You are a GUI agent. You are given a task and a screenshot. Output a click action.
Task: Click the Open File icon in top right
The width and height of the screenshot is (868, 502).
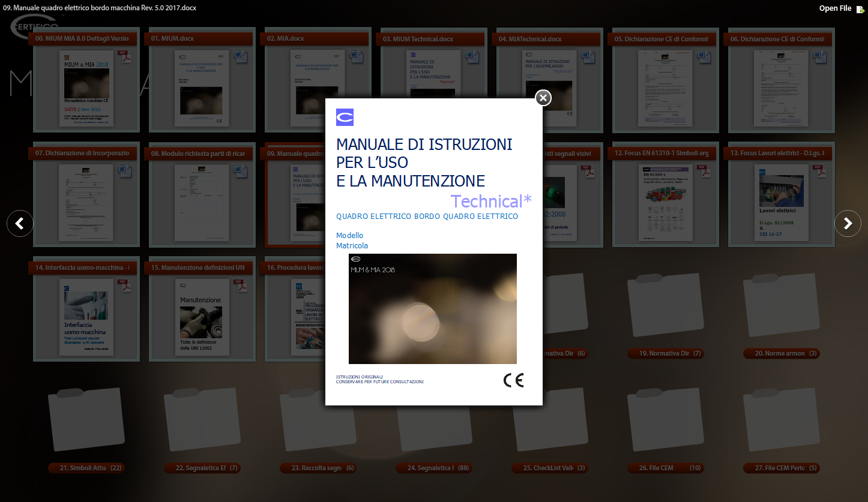click(x=860, y=8)
